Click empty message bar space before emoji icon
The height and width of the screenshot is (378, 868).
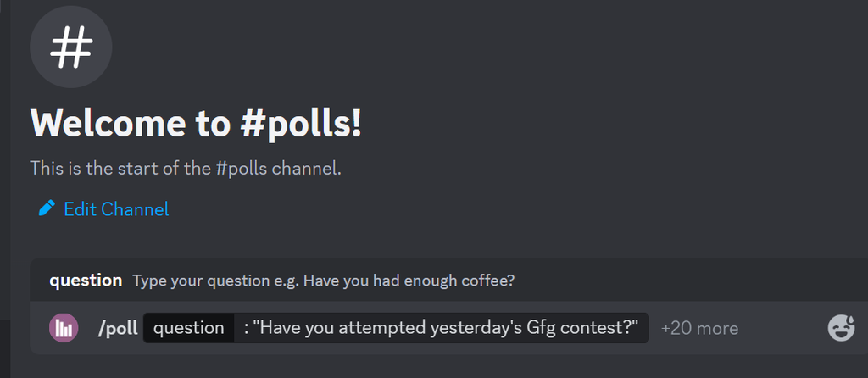(780, 328)
